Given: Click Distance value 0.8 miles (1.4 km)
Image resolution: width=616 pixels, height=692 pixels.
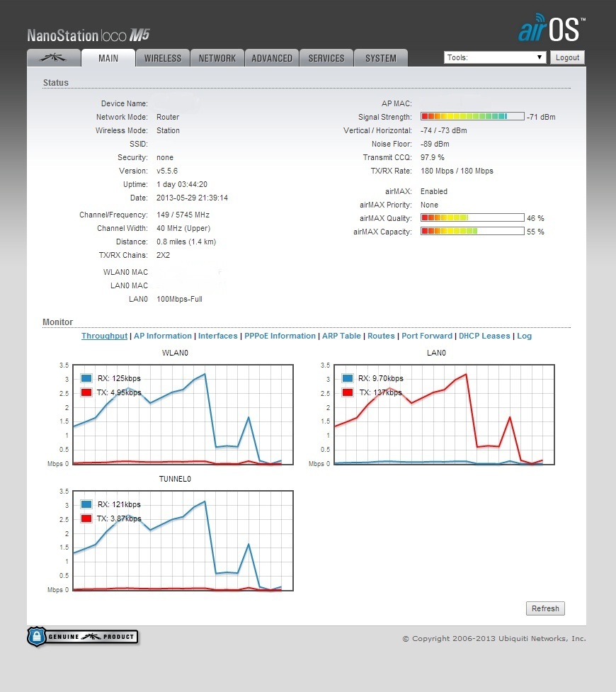Looking at the screenshot, I should tap(186, 242).
